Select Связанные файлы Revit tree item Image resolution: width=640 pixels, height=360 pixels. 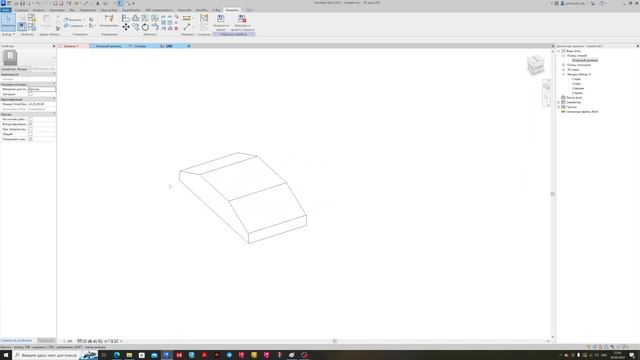pyautogui.click(x=582, y=111)
